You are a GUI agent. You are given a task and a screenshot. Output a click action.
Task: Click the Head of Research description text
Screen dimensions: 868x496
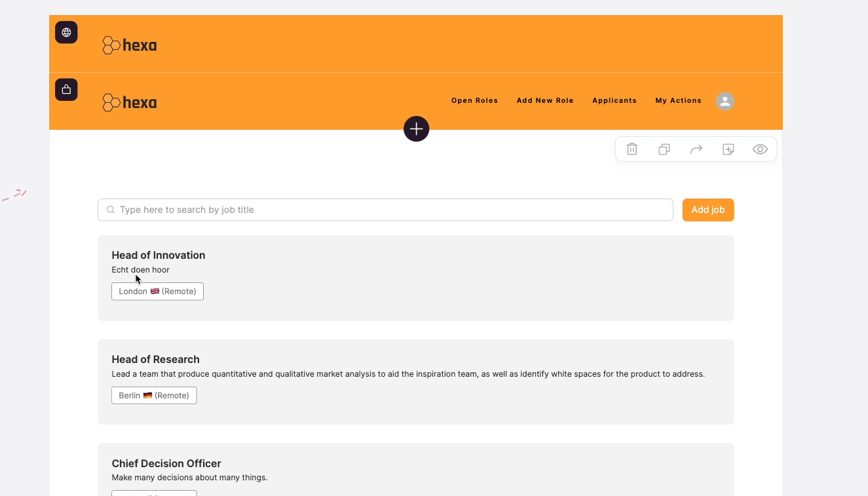coord(408,374)
